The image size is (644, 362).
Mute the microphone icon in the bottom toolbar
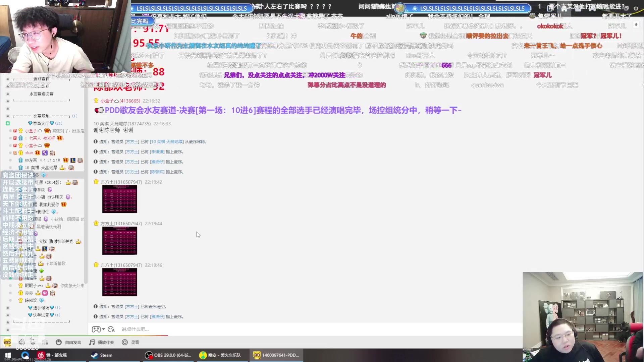(33, 342)
